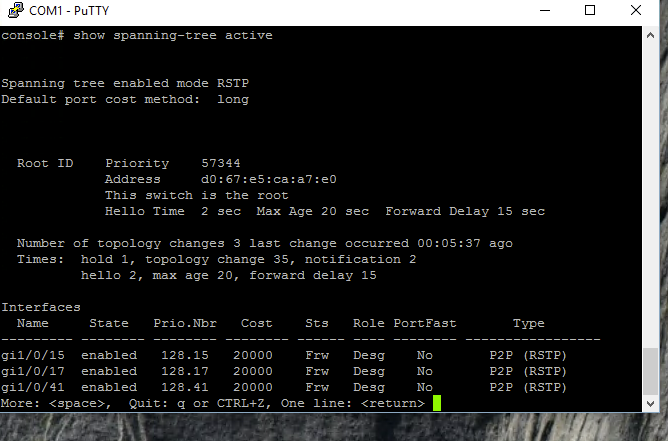Click the cost 20000 in gi1/0/15 row
Viewport: 668px width, 441px height.
click(253, 355)
